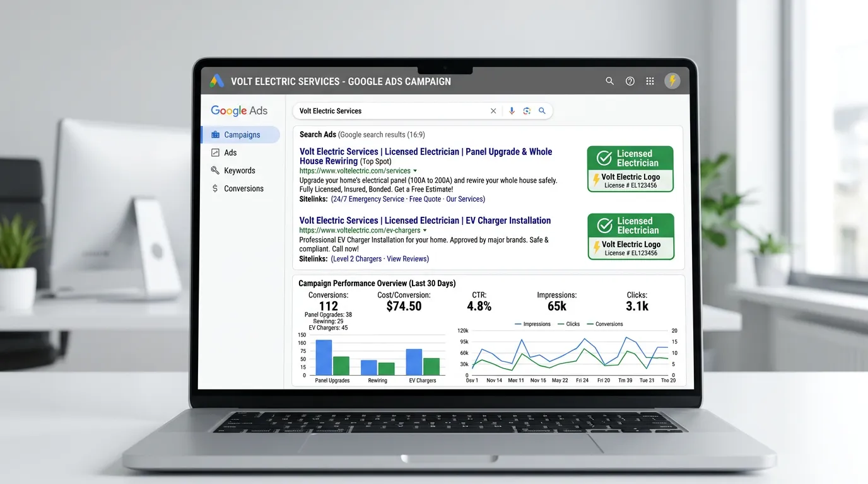Expand dropdown arrow beside voltelectric.com/services URL
Viewport: 868px width, 484px height.
click(416, 171)
